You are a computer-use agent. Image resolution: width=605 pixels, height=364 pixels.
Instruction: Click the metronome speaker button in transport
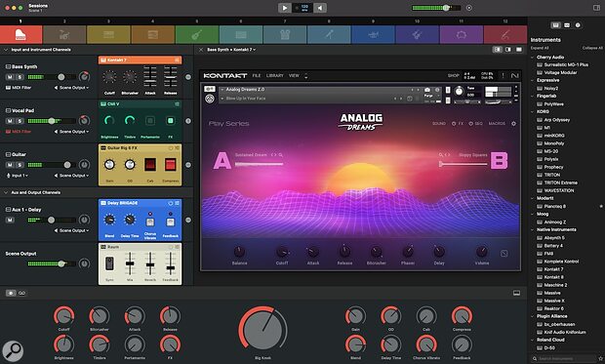tap(320, 8)
